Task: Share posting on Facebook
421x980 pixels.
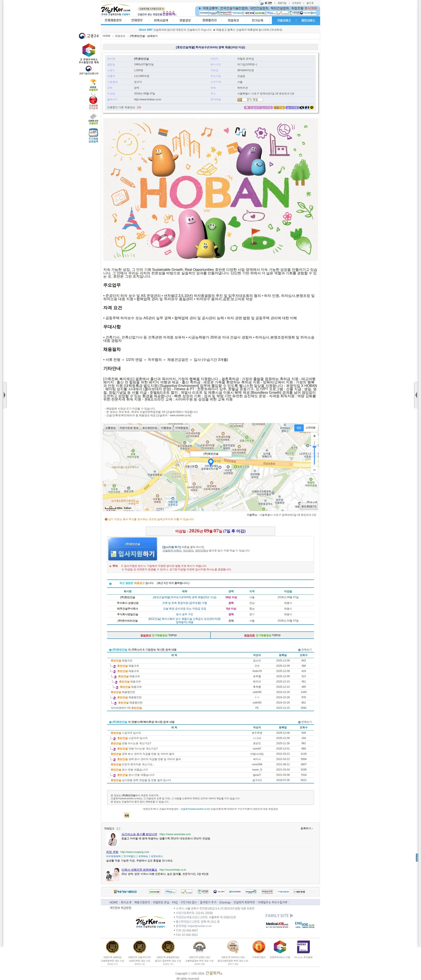Action: point(307,108)
